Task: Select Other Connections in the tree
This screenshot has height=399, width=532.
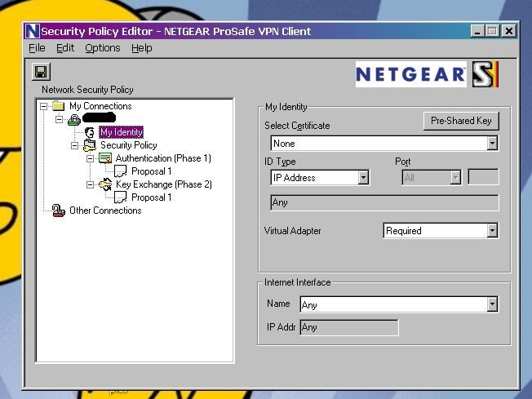Action: [x=105, y=211]
